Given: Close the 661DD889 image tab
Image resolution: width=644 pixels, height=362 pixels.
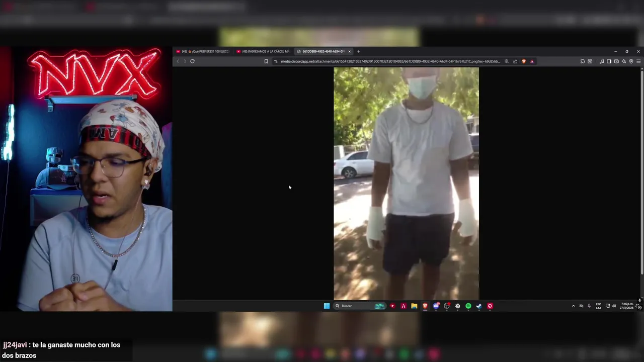Looking at the screenshot, I should [x=349, y=51].
